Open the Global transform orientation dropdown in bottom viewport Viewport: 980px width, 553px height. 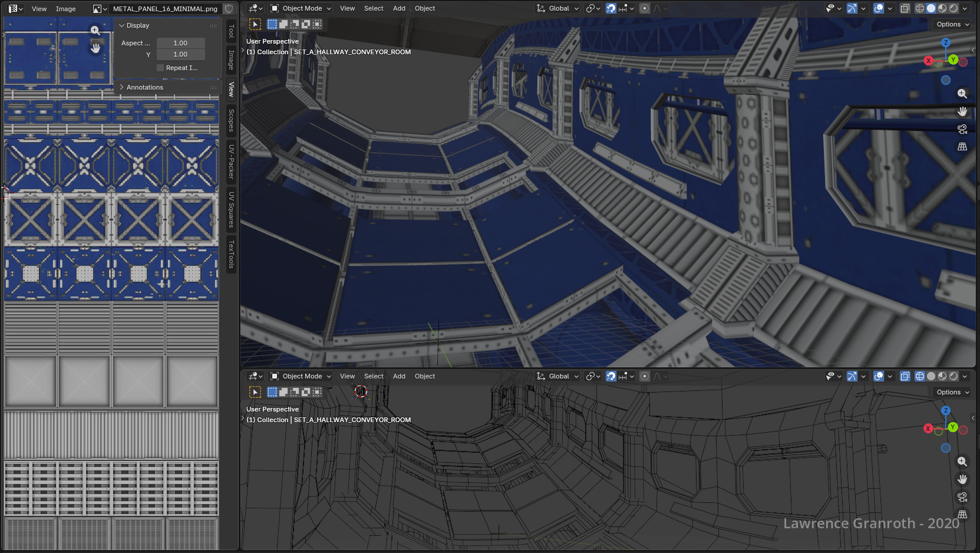click(x=558, y=376)
